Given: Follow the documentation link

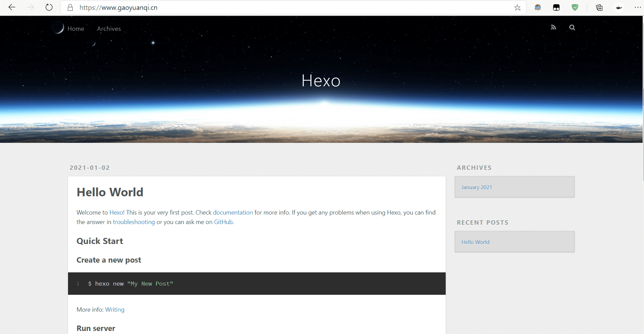Looking at the screenshot, I should pyautogui.click(x=233, y=213).
